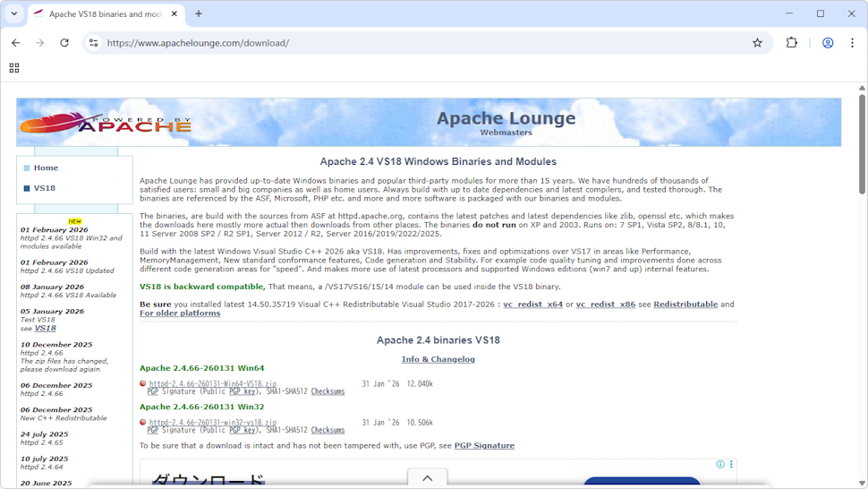Open the Extensions puzzle icon
This screenshot has height=489, width=868.
click(792, 43)
